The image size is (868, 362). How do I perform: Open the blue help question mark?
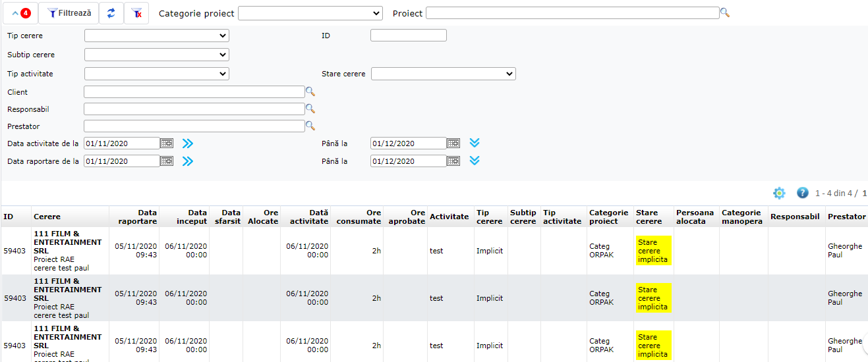click(x=802, y=193)
